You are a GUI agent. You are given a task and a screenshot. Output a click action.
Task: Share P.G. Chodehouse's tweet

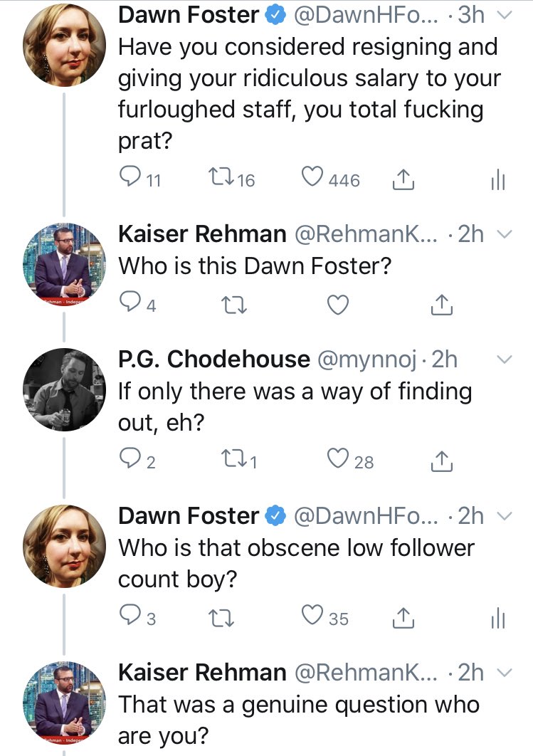(x=442, y=461)
